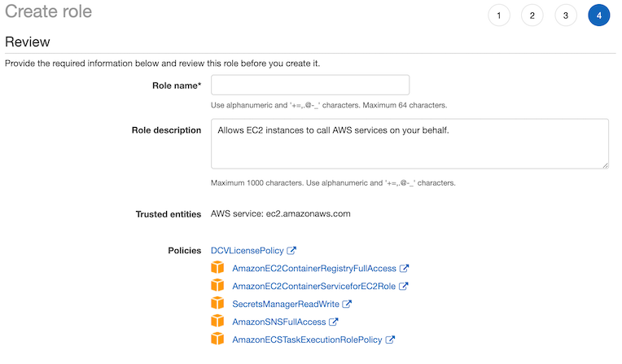Viewport: 622px width, 364px height.
Task: Click inside the Role description text area
Action: [410, 143]
